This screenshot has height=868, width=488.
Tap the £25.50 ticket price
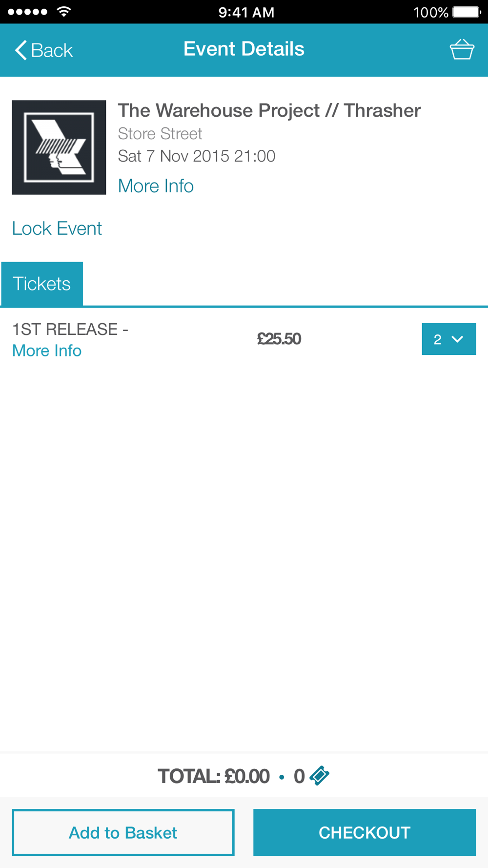(x=279, y=339)
